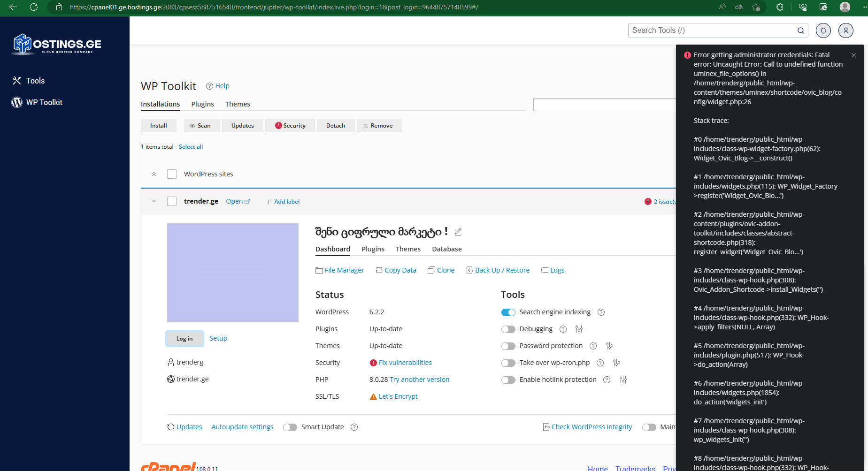868x471 pixels.
Task: Click the Remove button
Action: tap(379, 126)
